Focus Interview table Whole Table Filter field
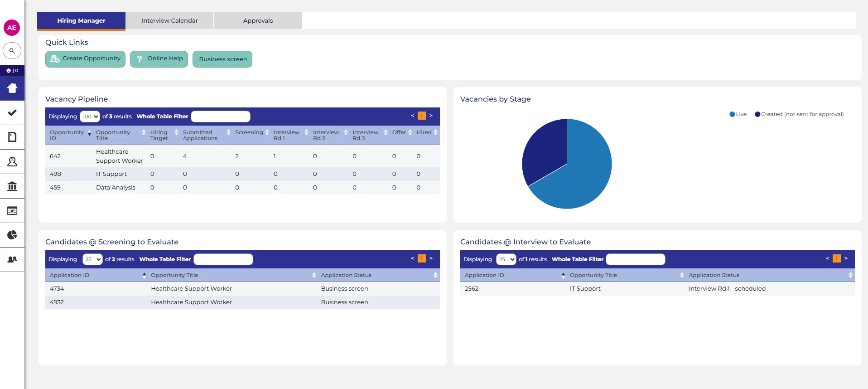Screen dimensions: 868x389 tap(636, 259)
